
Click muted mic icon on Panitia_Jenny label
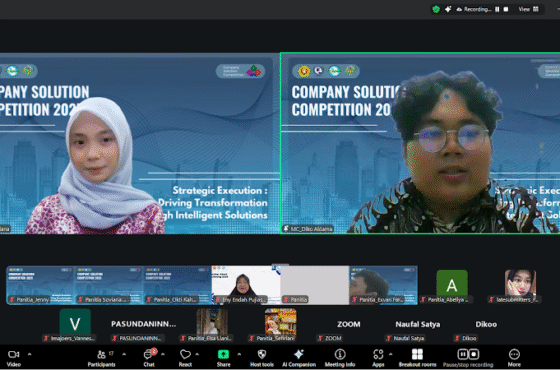click(x=12, y=300)
